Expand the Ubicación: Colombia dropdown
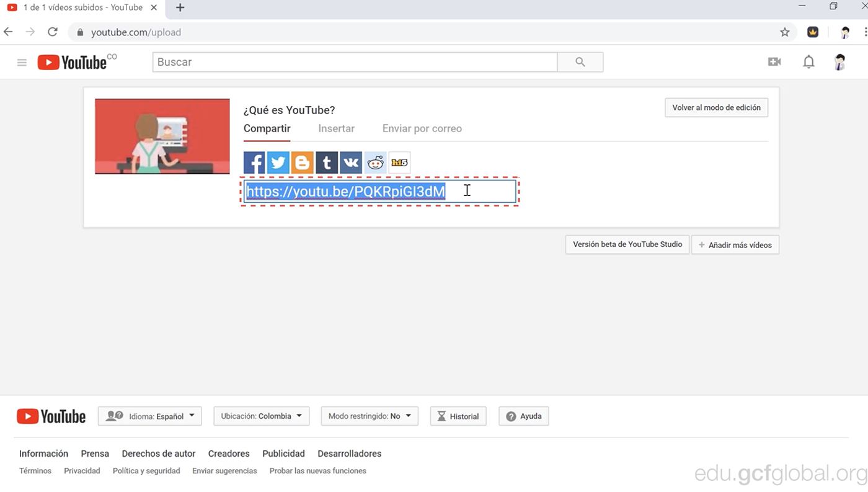 [262, 416]
